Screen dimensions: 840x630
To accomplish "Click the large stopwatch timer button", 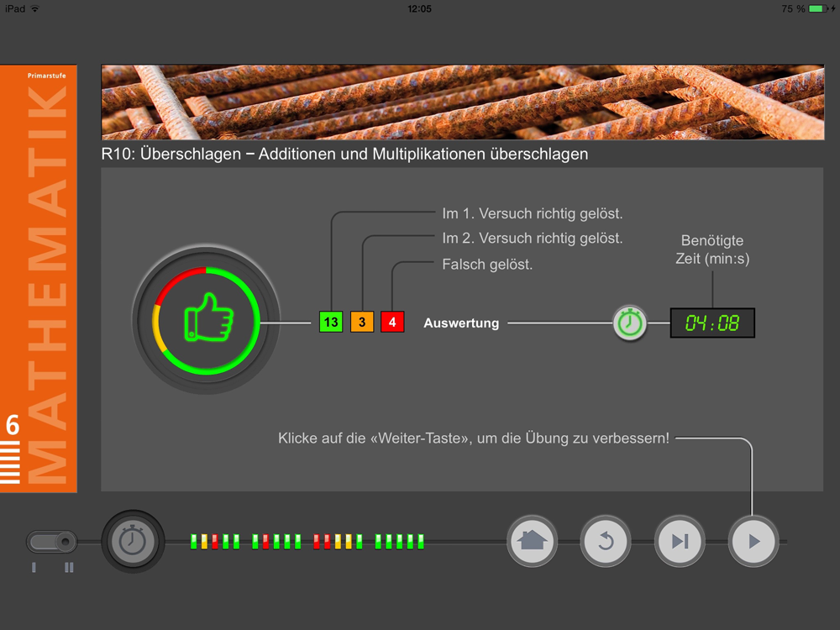I will [133, 541].
